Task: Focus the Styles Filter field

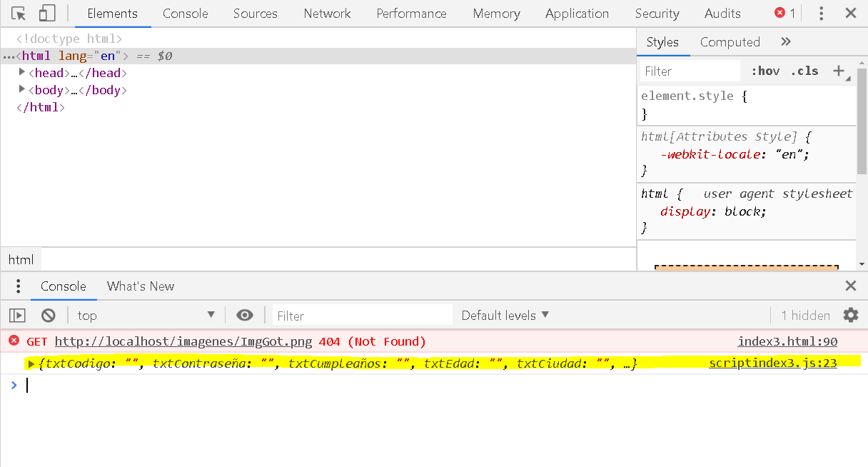Action: (x=690, y=71)
